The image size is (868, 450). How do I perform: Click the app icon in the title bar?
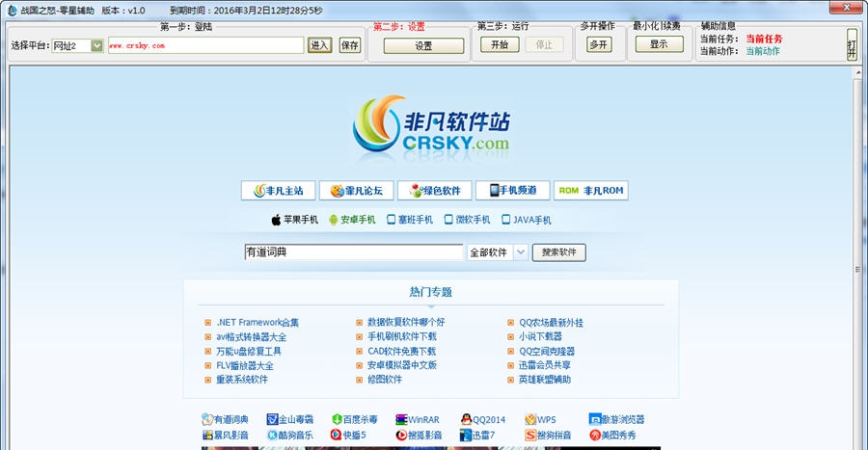coord(12,11)
